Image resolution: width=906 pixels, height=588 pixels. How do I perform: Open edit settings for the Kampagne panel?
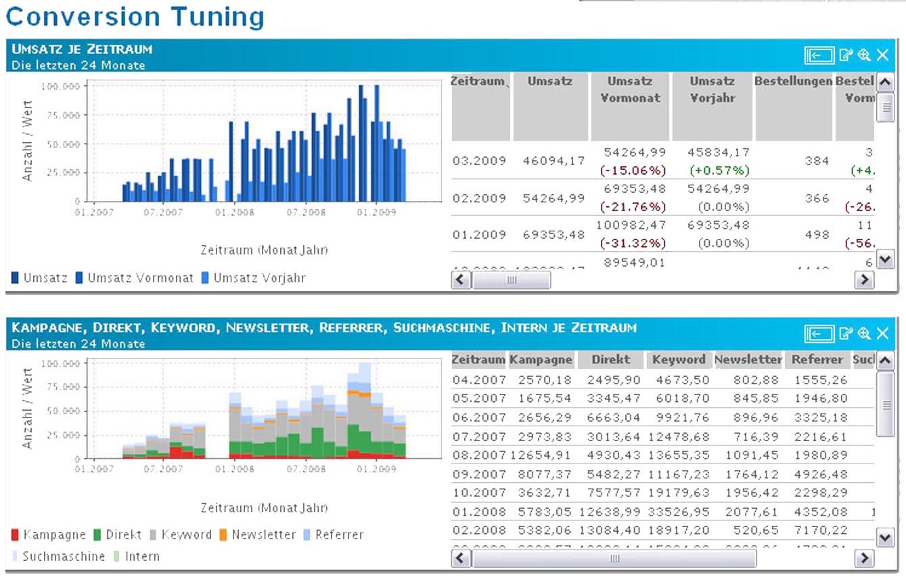(x=846, y=332)
